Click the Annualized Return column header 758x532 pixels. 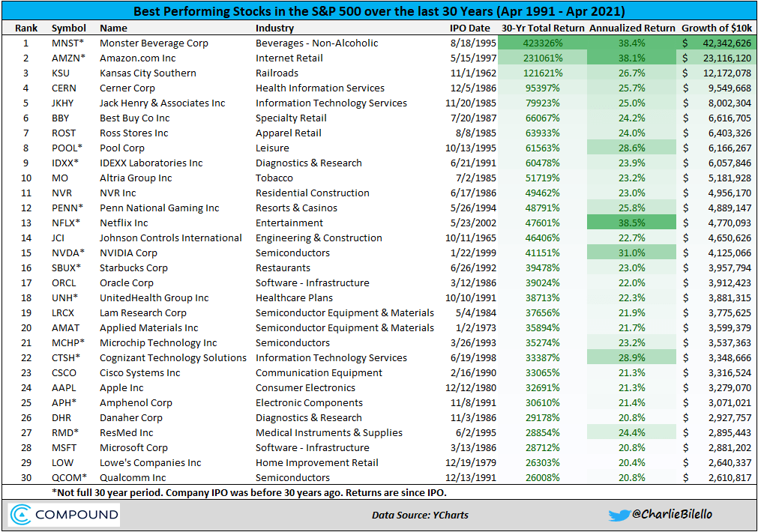[x=631, y=28]
